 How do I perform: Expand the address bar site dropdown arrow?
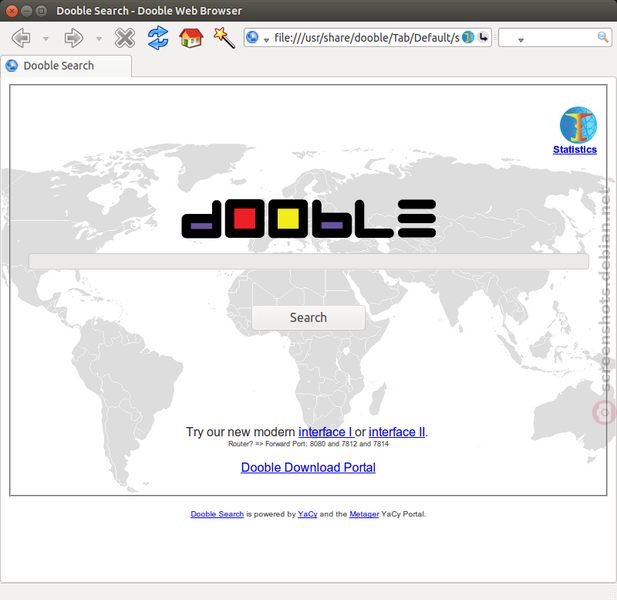(x=266, y=40)
